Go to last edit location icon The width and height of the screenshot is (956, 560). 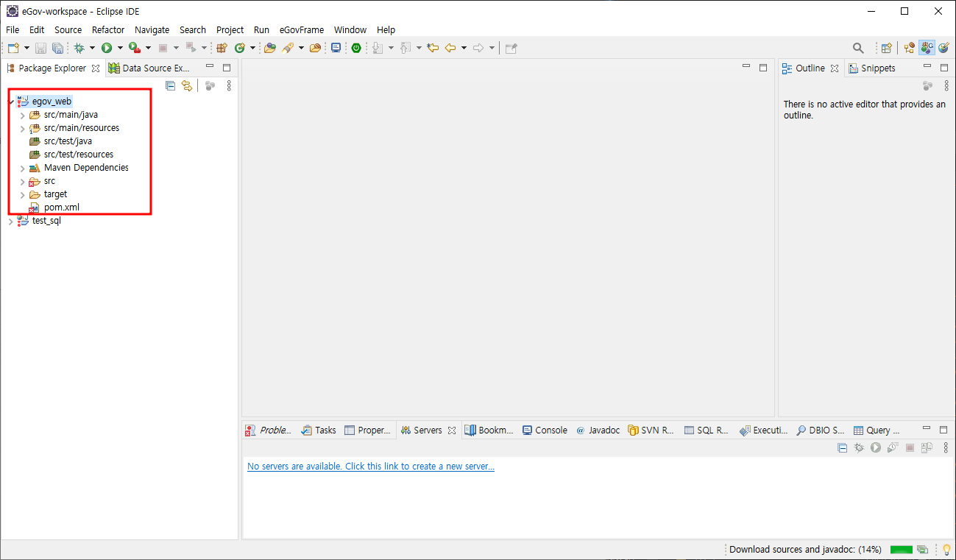(433, 48)
